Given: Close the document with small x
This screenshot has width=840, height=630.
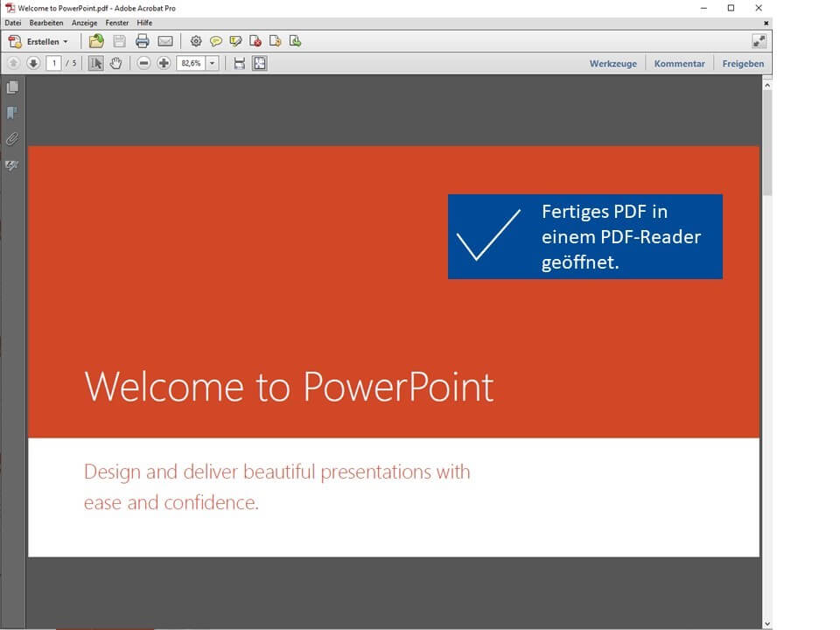Looking at the screenshot, I should click(x=766, y=23).
